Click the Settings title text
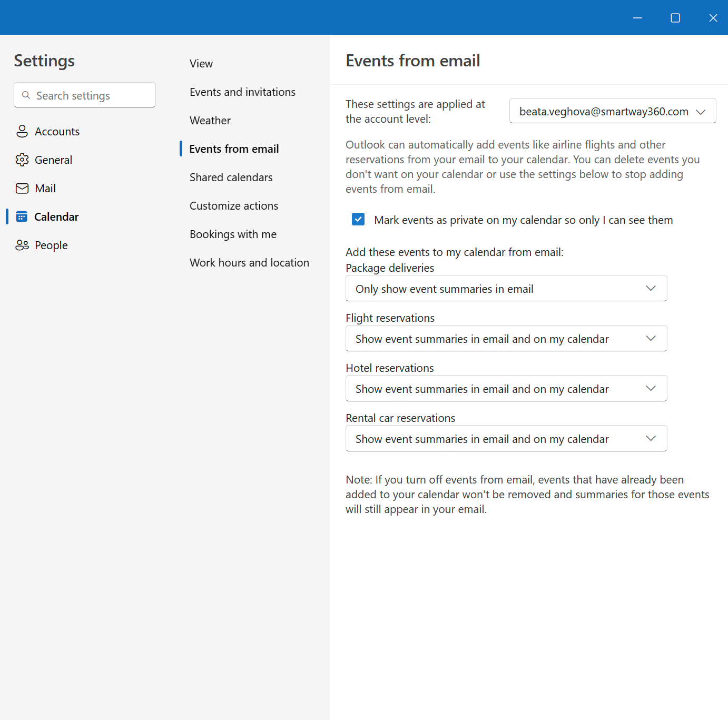 point(44,61)
